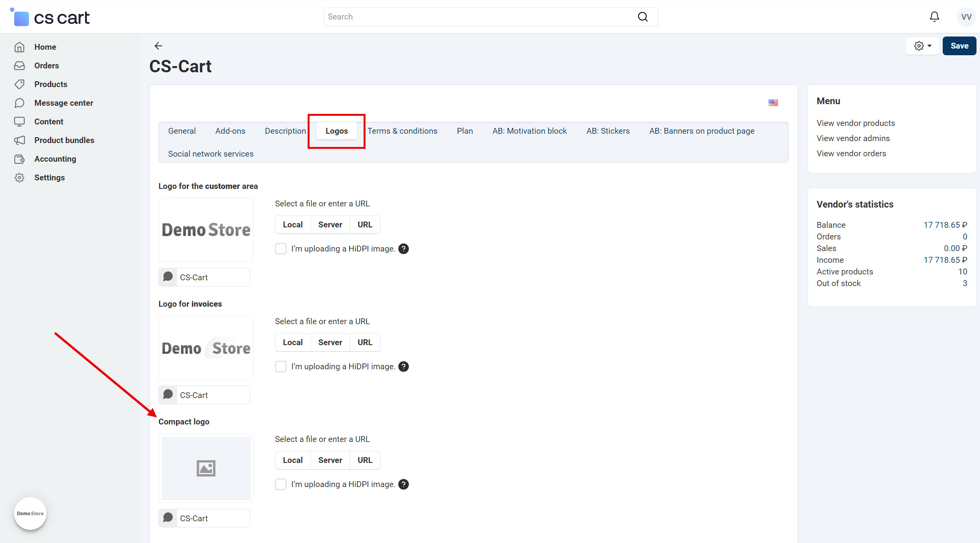Switch to the Terms & conditions tab

[x=402, y=131]
